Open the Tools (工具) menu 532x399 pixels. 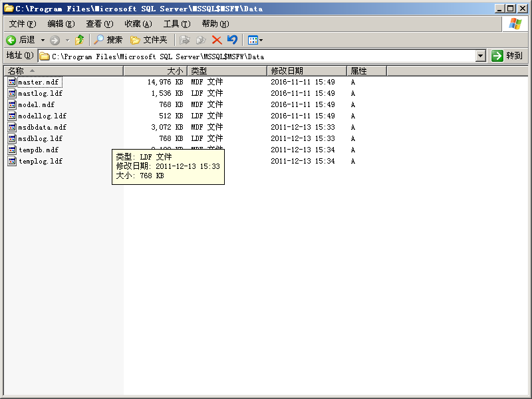(177, 24)
